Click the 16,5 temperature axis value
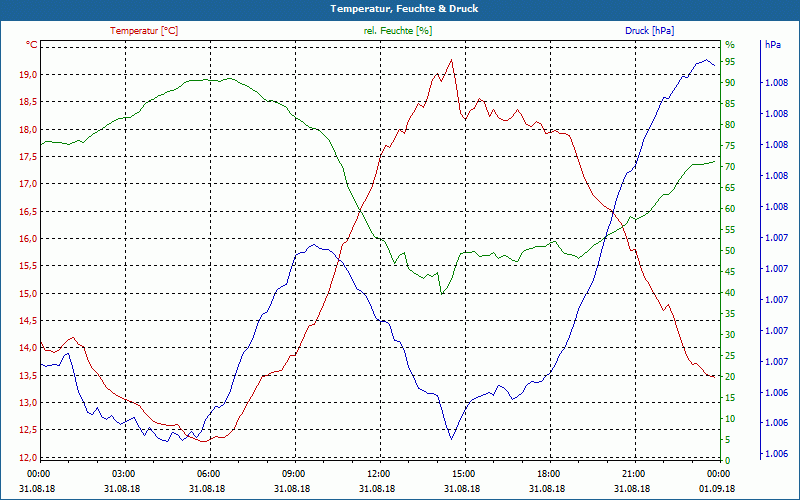 (29, 212)
